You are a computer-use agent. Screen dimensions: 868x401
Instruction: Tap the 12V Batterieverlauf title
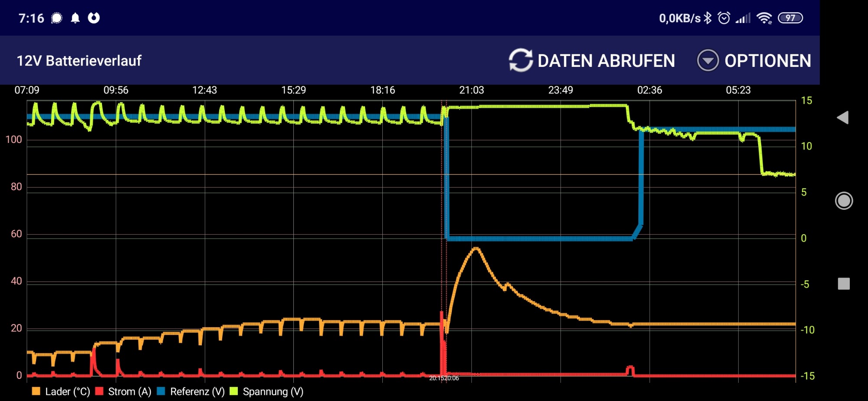tap(79, 61)
